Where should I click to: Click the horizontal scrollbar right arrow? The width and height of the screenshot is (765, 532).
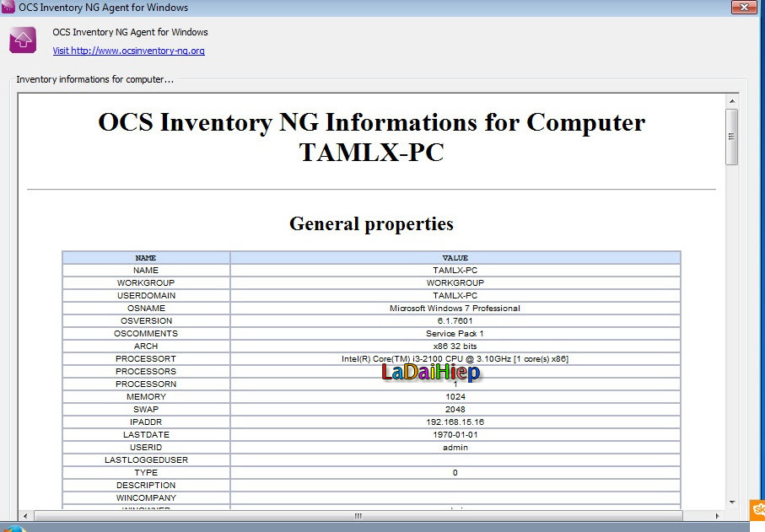coord(717,516)
